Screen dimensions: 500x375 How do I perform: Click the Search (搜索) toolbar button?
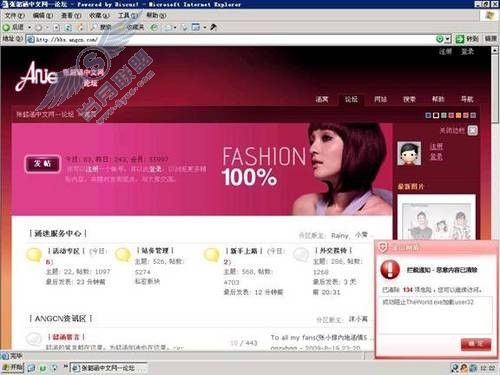101,27
